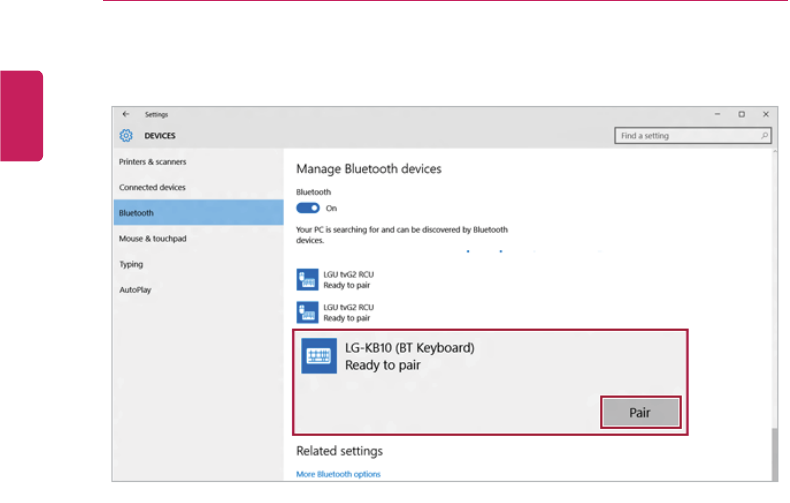Click the second LGU tvG2 RCU icon

click(308, 311)
